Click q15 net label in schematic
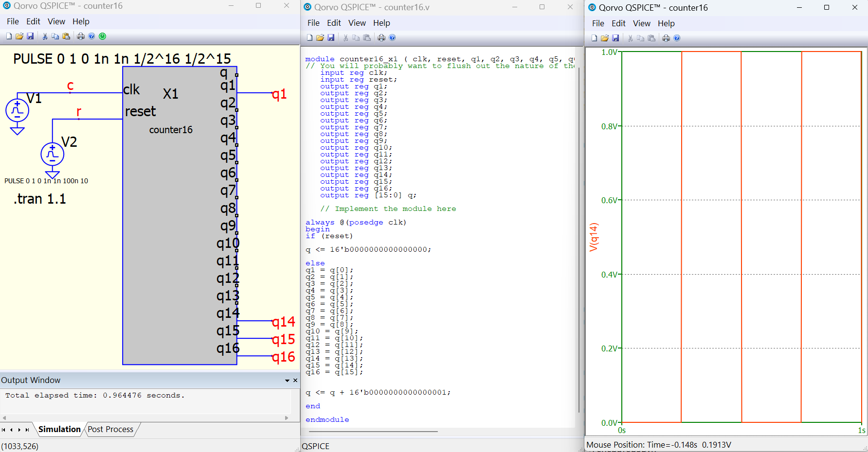 [284, 339]
